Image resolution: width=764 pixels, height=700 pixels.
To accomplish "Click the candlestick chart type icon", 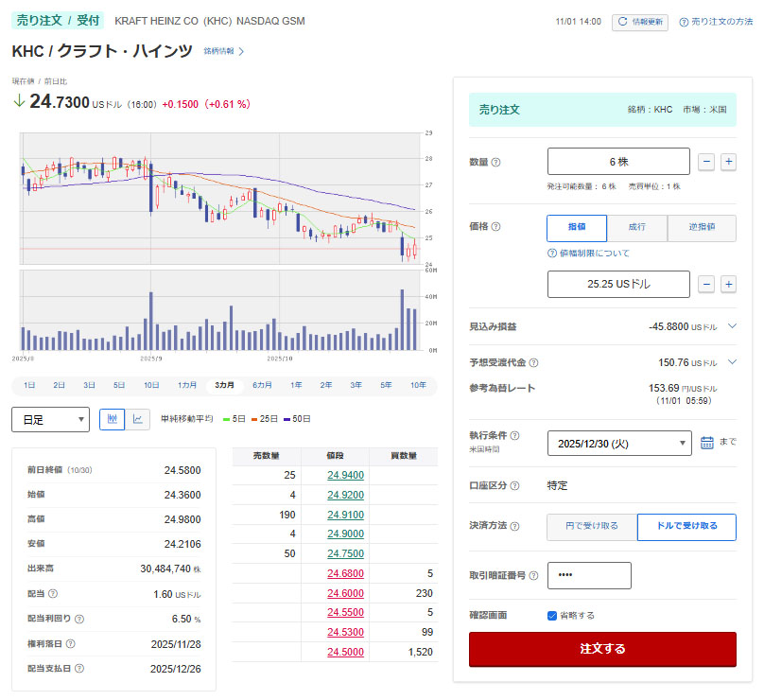I will click(113, 419).
